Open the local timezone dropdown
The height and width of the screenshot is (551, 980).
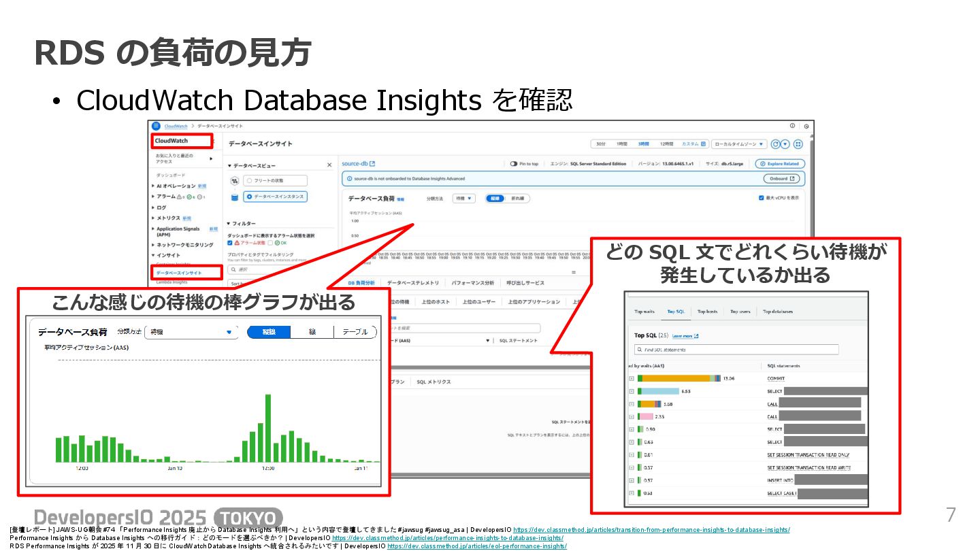739,144
